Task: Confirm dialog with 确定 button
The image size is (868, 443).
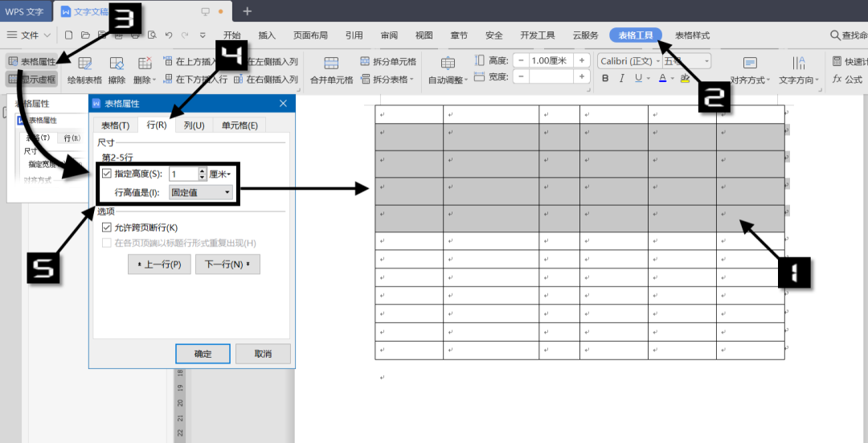Action: click(203, 354)
